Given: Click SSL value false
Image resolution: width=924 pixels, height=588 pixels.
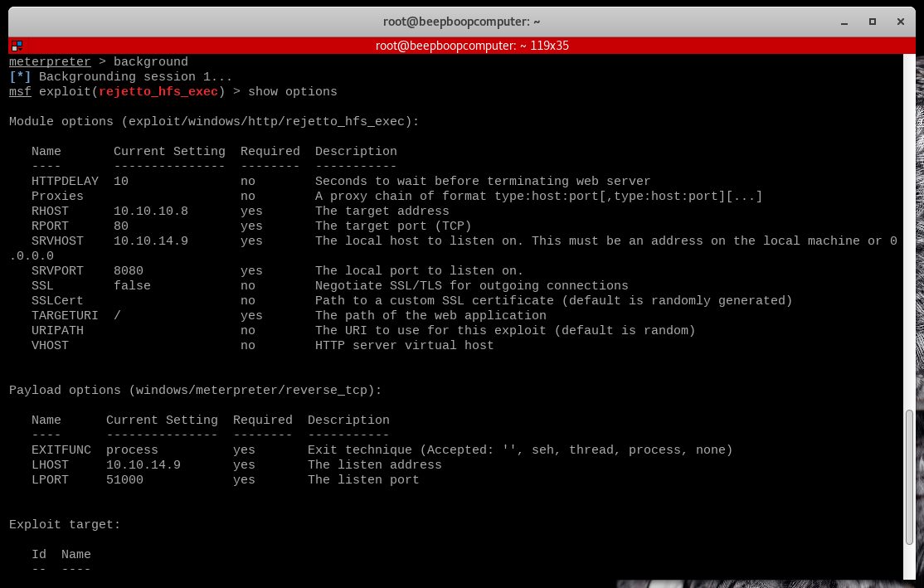Looking at the screenshot, I should (132, 286).
